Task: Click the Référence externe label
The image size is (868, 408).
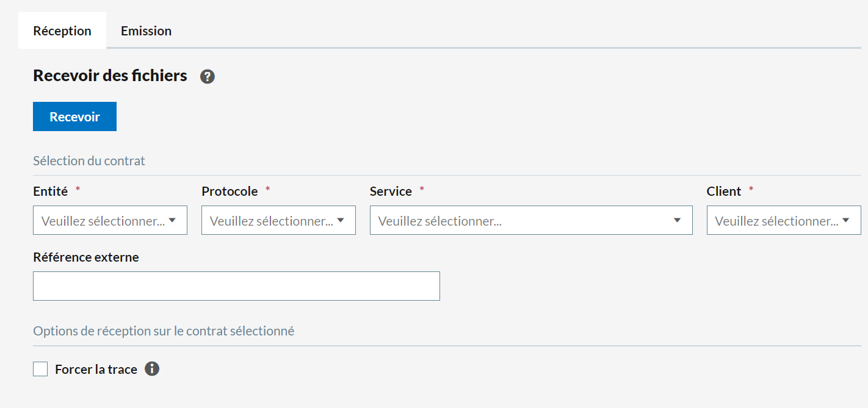Action: (x=86, y=257)
